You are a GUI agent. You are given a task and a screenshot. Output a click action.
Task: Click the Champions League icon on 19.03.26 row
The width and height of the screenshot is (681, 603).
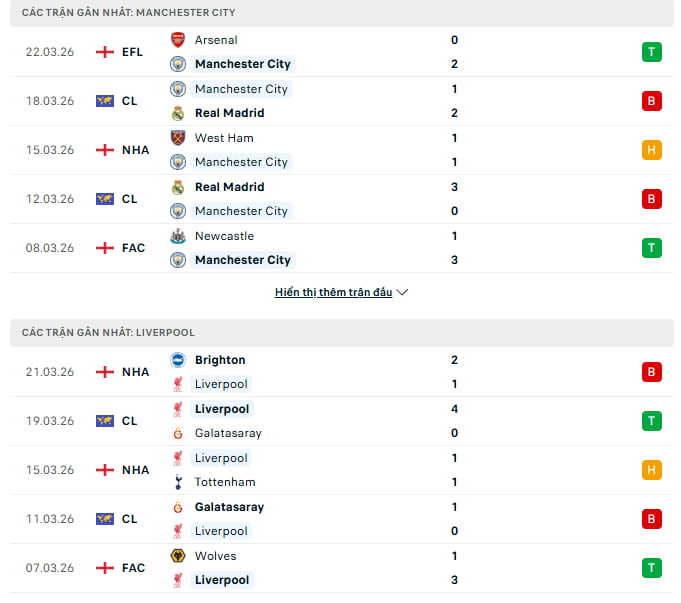point(105,421)
